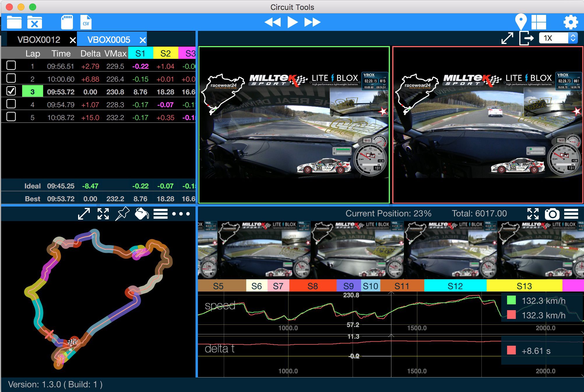Switch to the VBOX0012 tab
Image resolution: width=584 pixels, height=392 pixels.
[x=39, y=40]
